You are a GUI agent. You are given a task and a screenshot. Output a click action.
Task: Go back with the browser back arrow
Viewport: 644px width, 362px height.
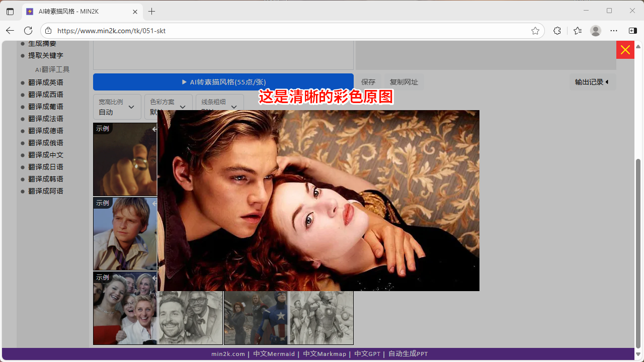coord(10,31)
